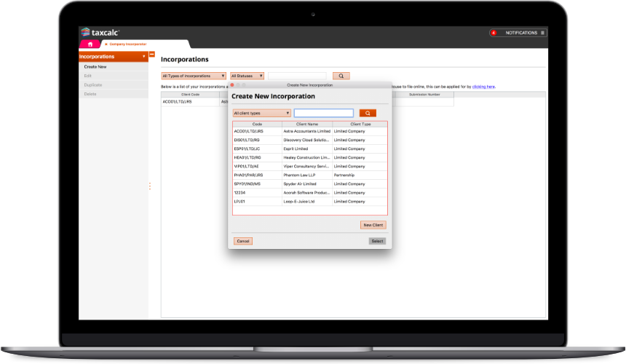Select Delete in the sidebar

tap(90, 94)
